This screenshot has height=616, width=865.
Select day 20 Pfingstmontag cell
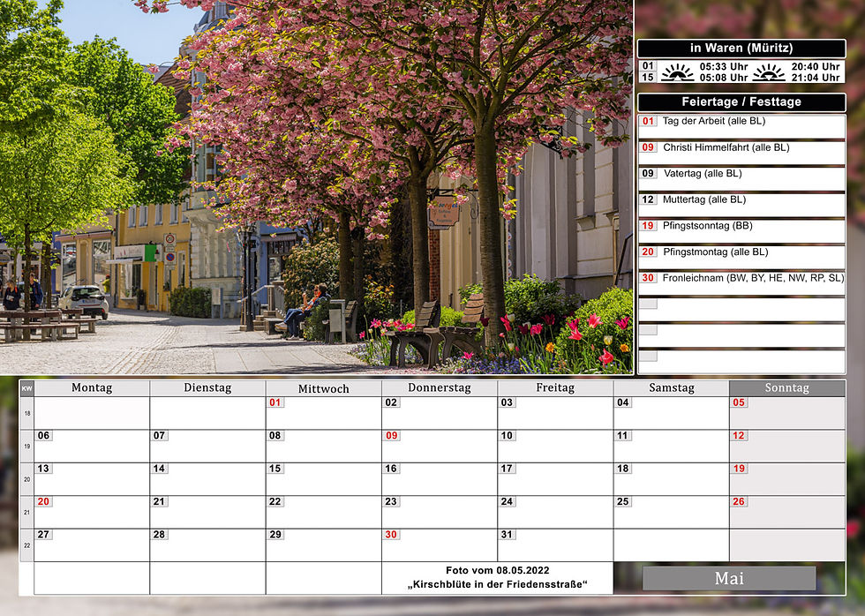[x=92, y=513]
